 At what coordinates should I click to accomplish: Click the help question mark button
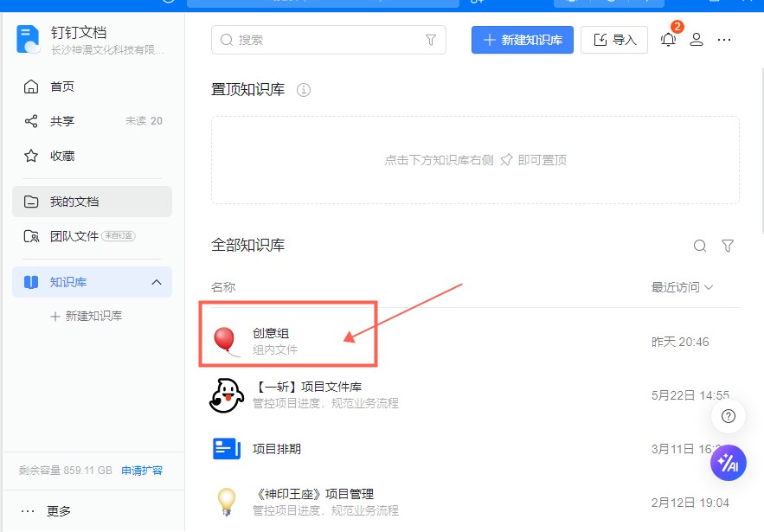click(729, 417)
